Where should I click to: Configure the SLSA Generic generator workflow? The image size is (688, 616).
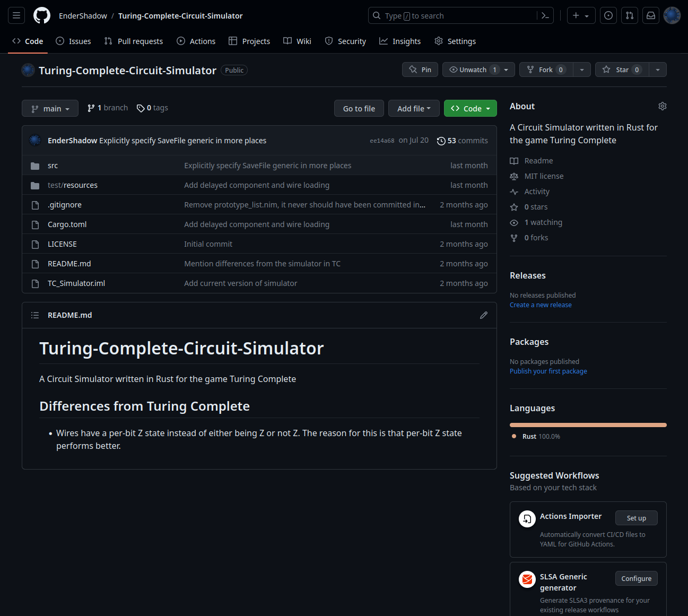[637, 578]
